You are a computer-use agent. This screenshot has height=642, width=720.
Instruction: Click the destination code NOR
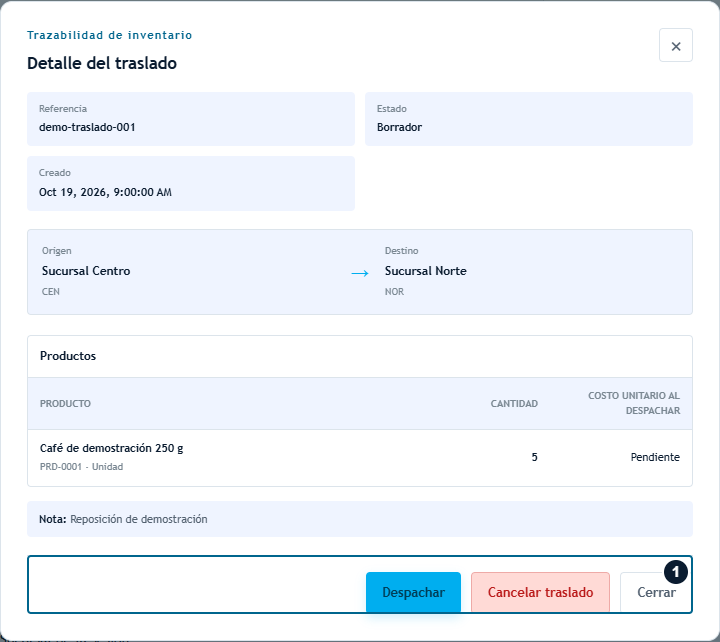click(394, 292)
